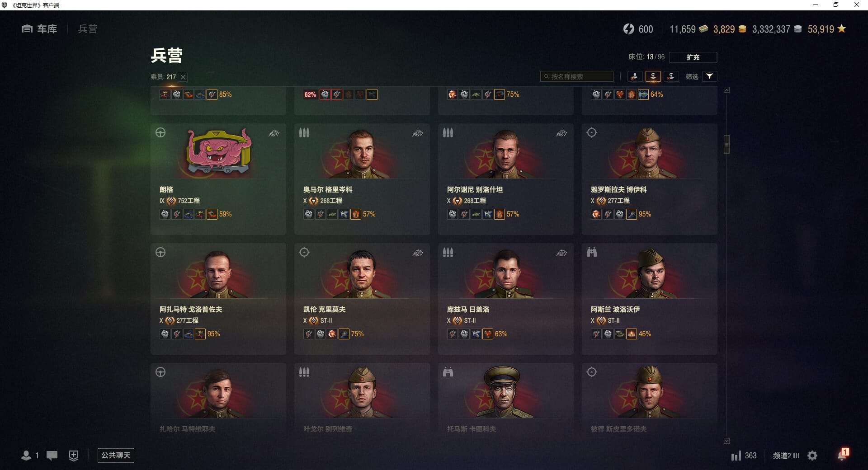Screen dimensions: 868x470
Task: Grab the barracks list scrollbar handle
Action: point(726,145)
